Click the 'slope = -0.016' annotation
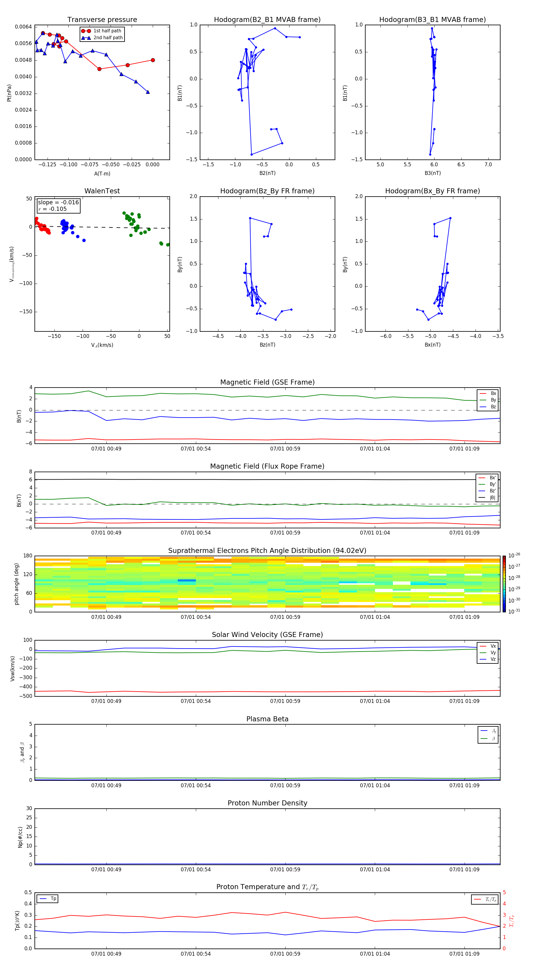The image size is (535, 980). [x=58, y=203]
